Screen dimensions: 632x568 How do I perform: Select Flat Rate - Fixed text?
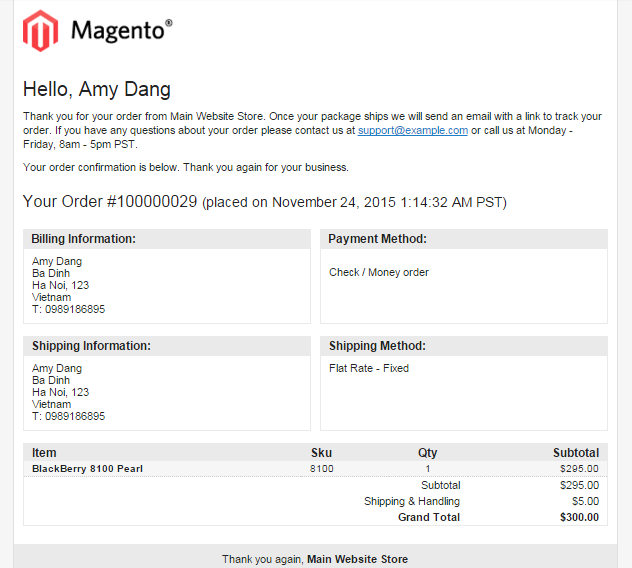(x=369, y=368)
